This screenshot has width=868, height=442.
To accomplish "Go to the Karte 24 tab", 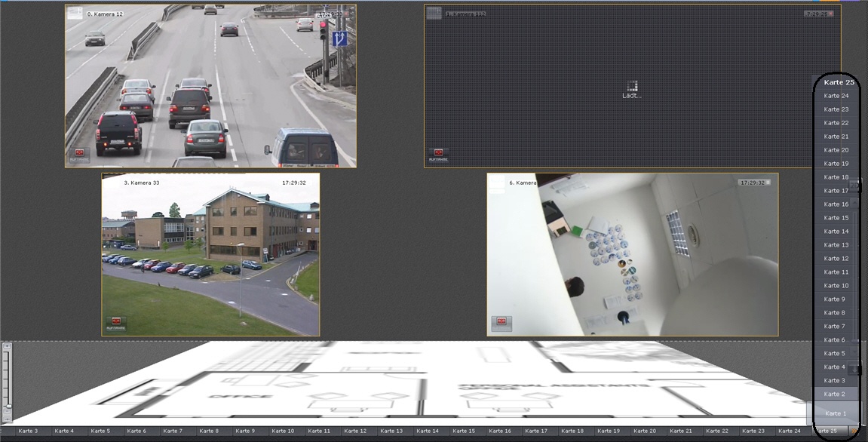I will click(x=790, y=431).
